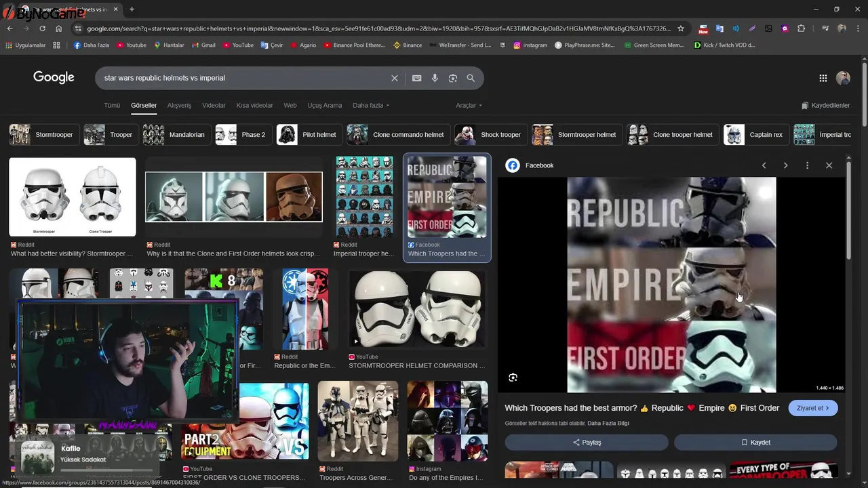The width and height of the screenshot is (868, 488).
Task: Open Stormtrooper vs Clone Trooper helmets thumbnail
Action: [73, 197]
